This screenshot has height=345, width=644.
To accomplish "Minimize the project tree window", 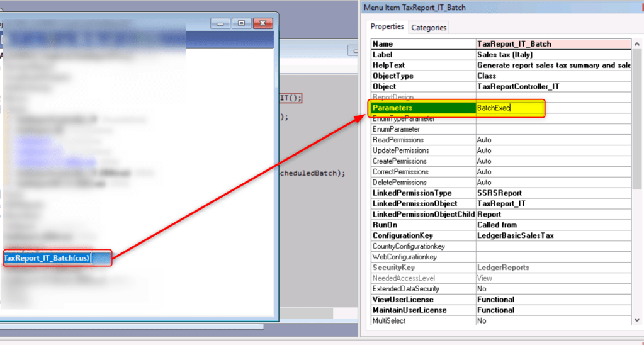I will 221,23.
